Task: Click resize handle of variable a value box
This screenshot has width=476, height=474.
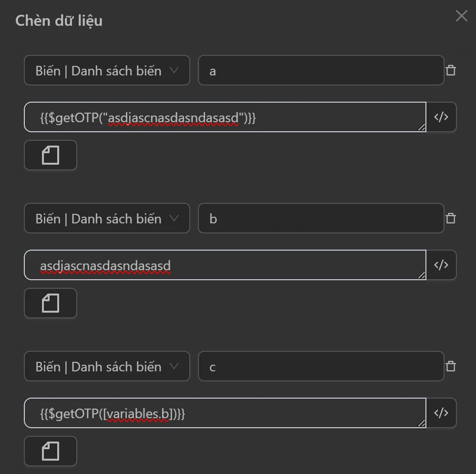Action: click(x=422, y=127)
